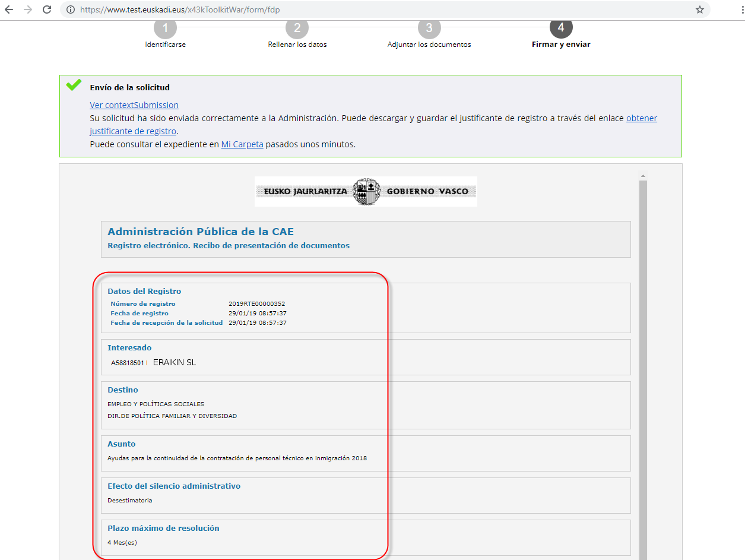Bookmark this page with the star

click(699, 10)
